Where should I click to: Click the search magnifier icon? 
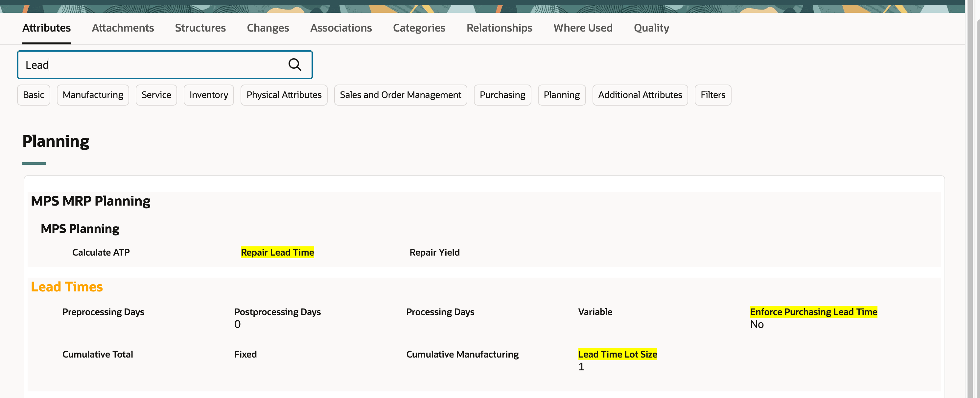coord(294,65)
